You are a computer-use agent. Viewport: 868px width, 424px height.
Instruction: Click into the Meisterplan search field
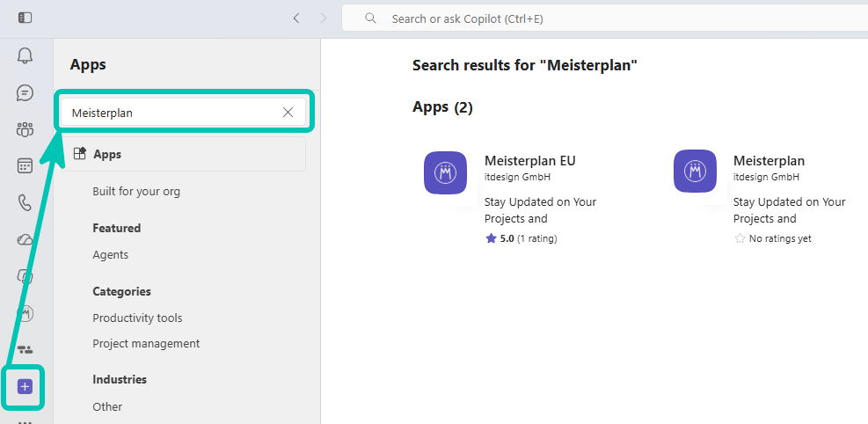point(183,113)
